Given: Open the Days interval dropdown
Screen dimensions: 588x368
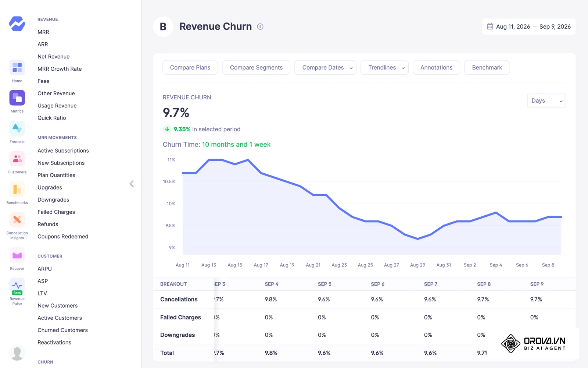Looking at the screenshot, I should [x=546, y=100].
